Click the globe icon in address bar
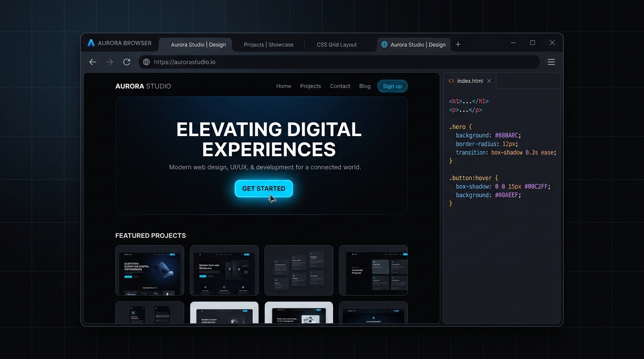The height and width of the screenshot is (359, 644). click(x=146, y=62)
